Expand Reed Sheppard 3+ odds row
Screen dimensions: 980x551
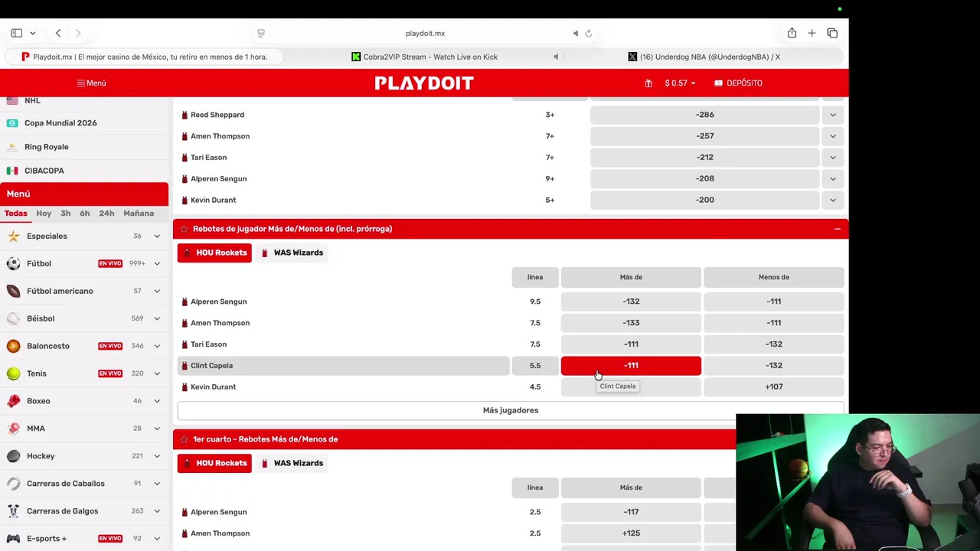point(832,115)
